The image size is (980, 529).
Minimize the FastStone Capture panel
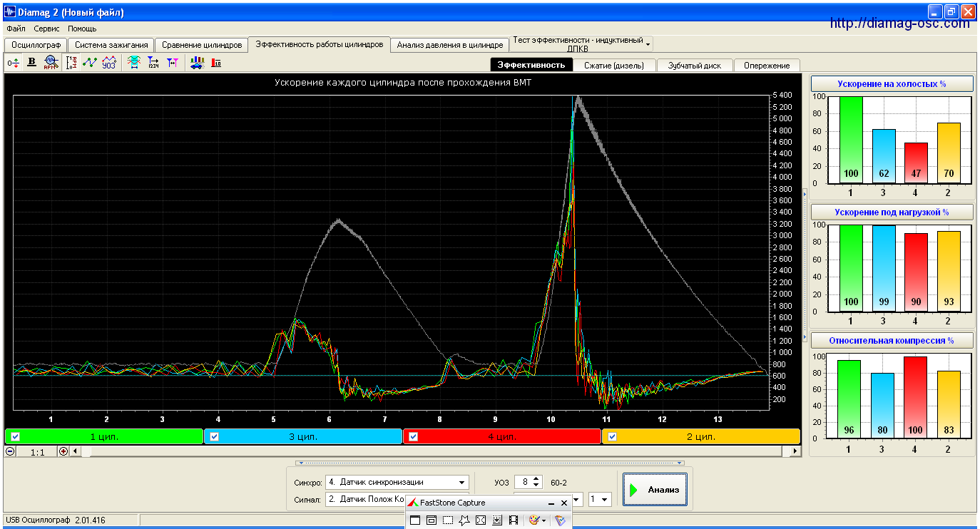pos(551,503)
